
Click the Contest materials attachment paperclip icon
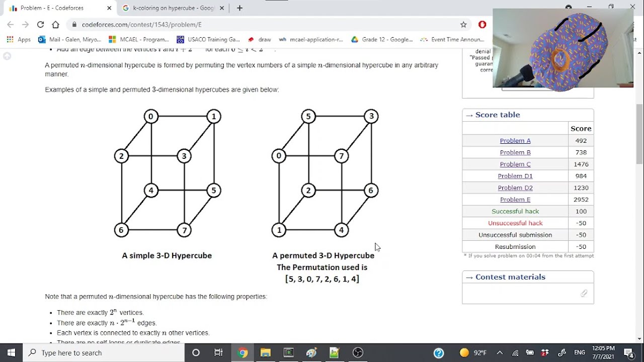(584, 293)
